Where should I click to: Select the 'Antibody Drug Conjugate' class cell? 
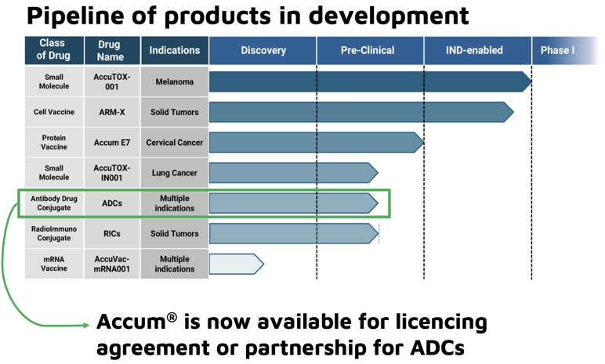click(x=54, y=204)
